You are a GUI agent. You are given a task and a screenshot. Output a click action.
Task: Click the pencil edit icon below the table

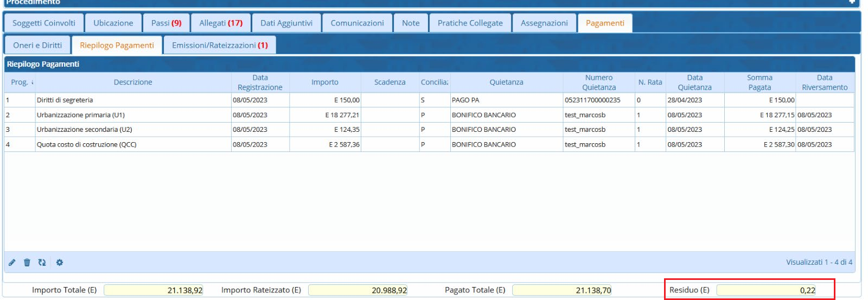[x=12, y=263]
